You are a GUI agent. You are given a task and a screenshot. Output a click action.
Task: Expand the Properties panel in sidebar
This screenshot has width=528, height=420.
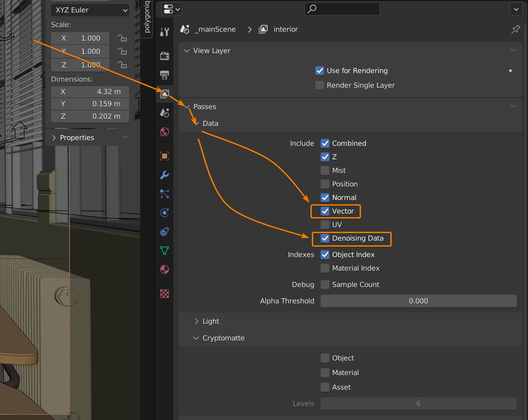77,138
